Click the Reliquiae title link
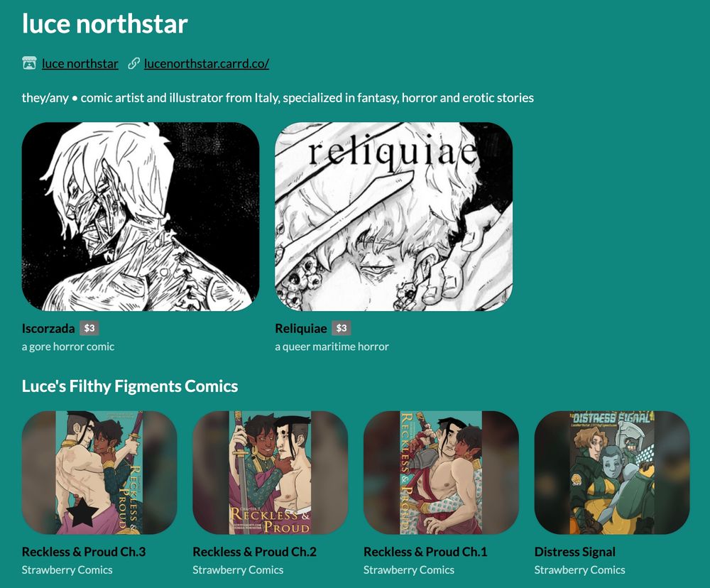This screenshot has width=710, height=588. pos(300,328)
